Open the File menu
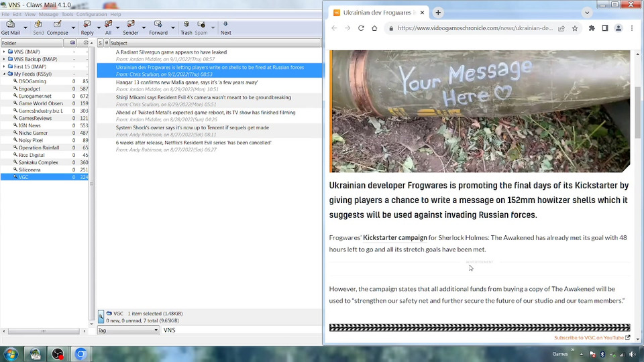 pyautogui.click(x=5, y=14)
